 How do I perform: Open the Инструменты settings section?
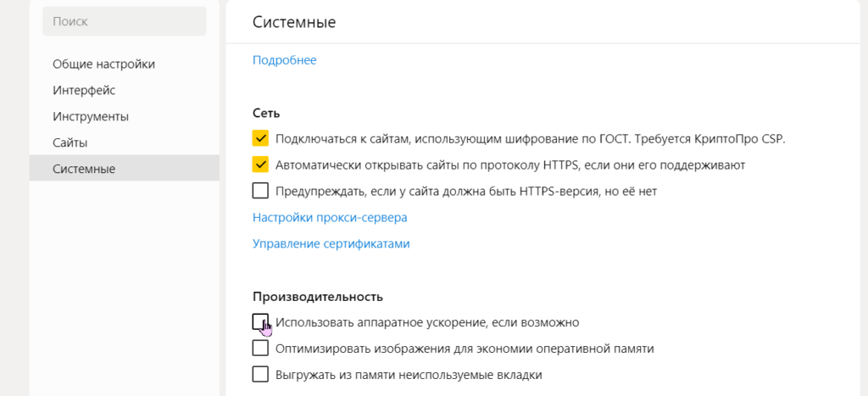coord(91,116)
